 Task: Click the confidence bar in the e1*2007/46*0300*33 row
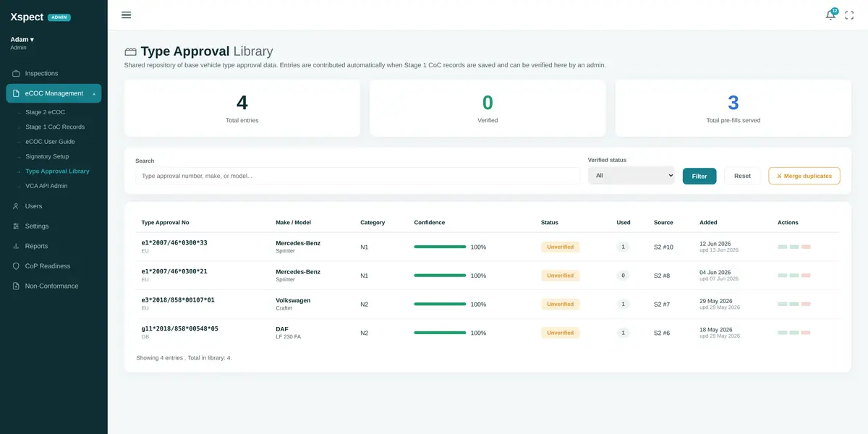pos(440,247)
